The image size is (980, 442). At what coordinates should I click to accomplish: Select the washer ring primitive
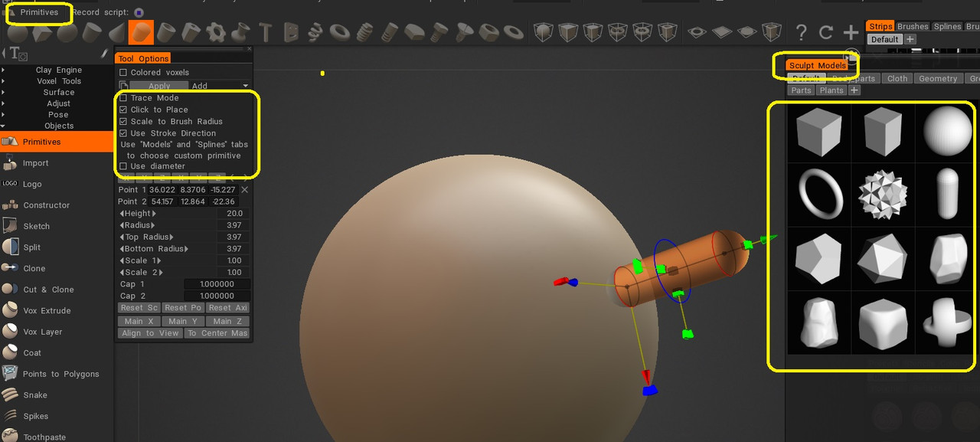pos(513,33)
